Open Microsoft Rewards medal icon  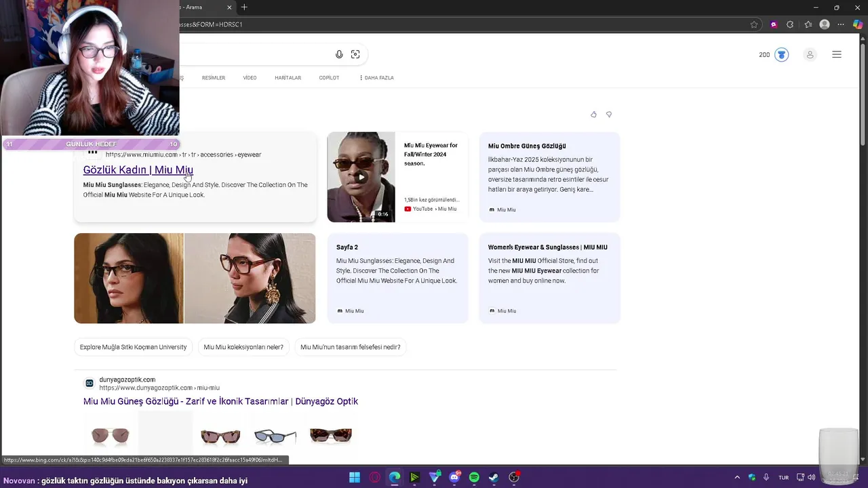[782, 55]
